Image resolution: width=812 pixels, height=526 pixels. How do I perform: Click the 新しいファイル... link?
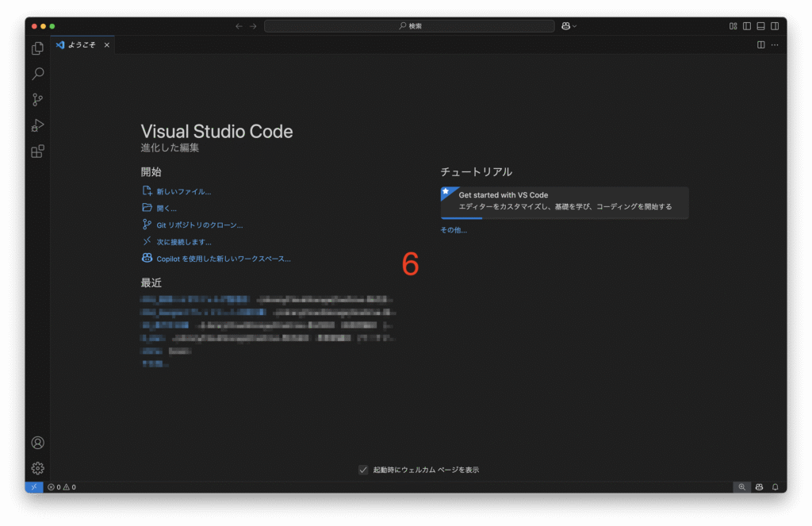click(184, 192)
